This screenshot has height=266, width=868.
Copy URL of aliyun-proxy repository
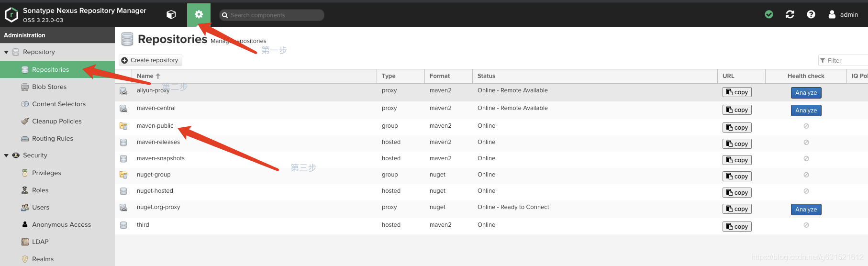(737, 92)
